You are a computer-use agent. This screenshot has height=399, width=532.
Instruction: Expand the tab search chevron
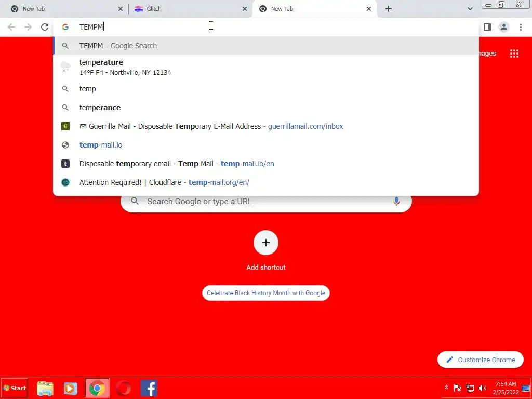(470, 9)
